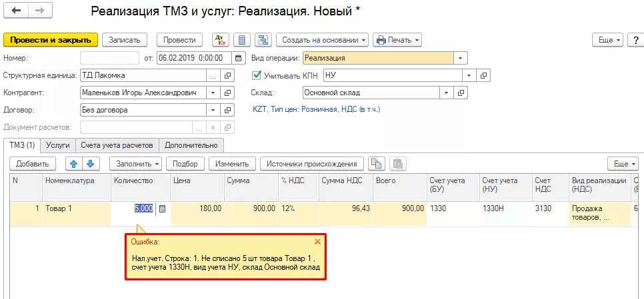Open table Еще menu
This screenshot has width=644, height=299.
pyautogui.click(x=623, y=164)
